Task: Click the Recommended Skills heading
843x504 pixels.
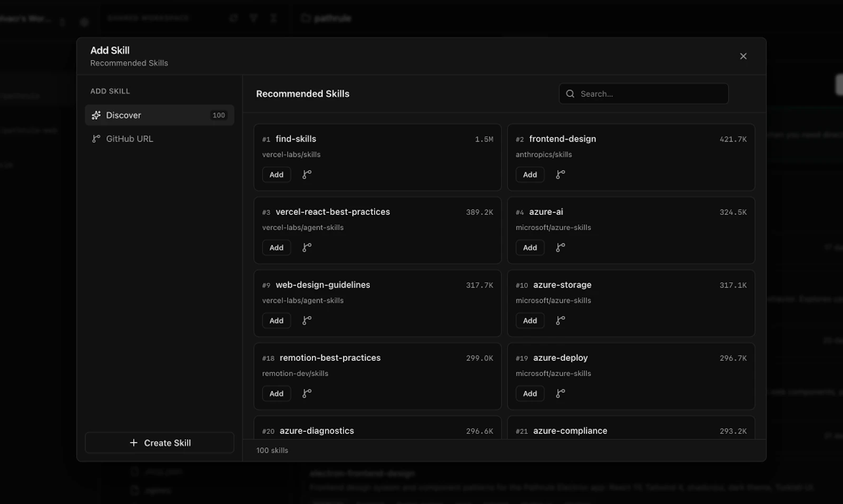Action: 302,94
